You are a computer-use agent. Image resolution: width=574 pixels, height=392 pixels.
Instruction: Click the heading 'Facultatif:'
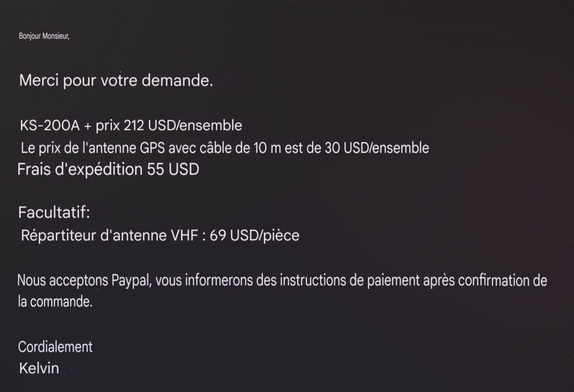(x=54, y=212)
